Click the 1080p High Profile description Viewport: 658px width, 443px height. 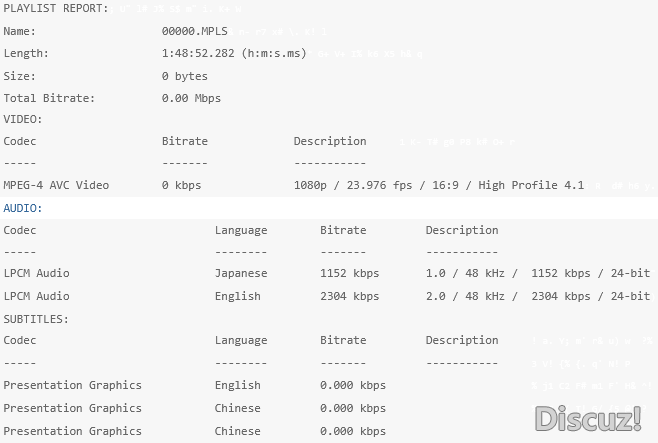click(438, 185)
